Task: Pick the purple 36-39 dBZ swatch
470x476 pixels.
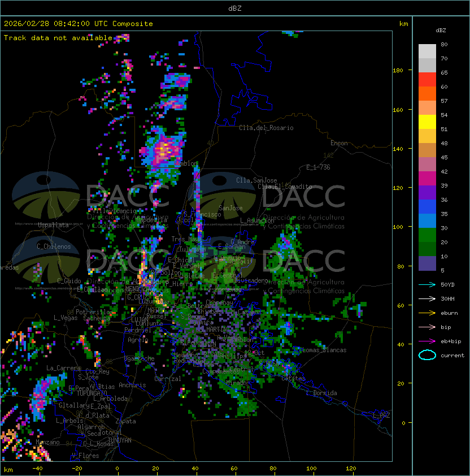Action: click(427, 192)
